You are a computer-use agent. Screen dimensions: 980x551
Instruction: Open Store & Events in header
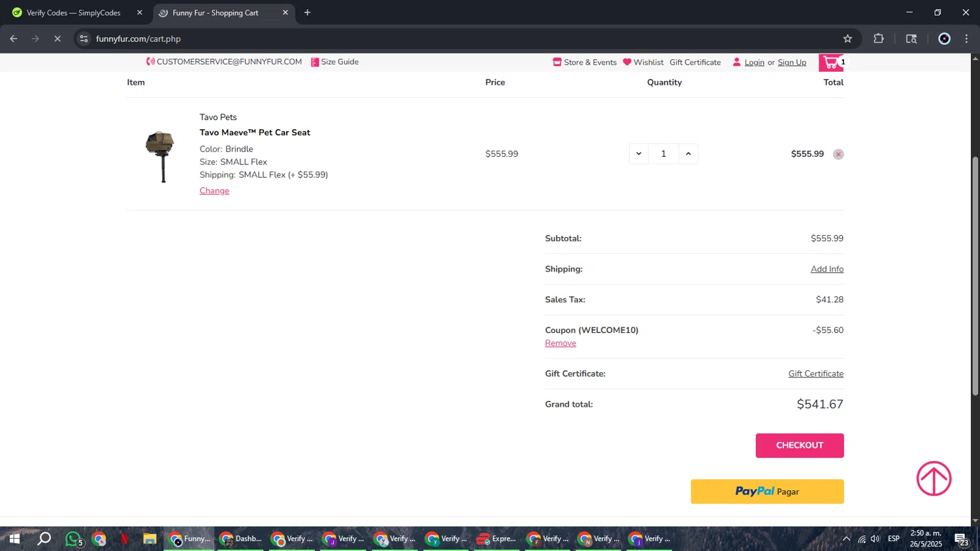[x=585, y=62]
